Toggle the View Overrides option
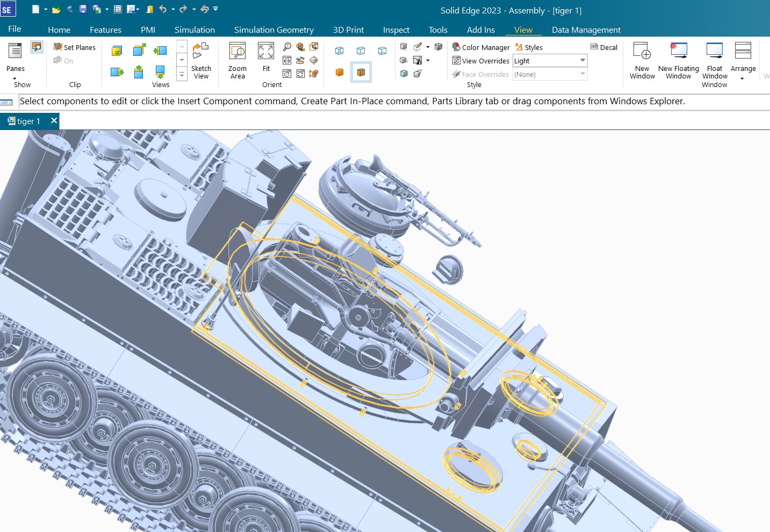 coord(481,61)
